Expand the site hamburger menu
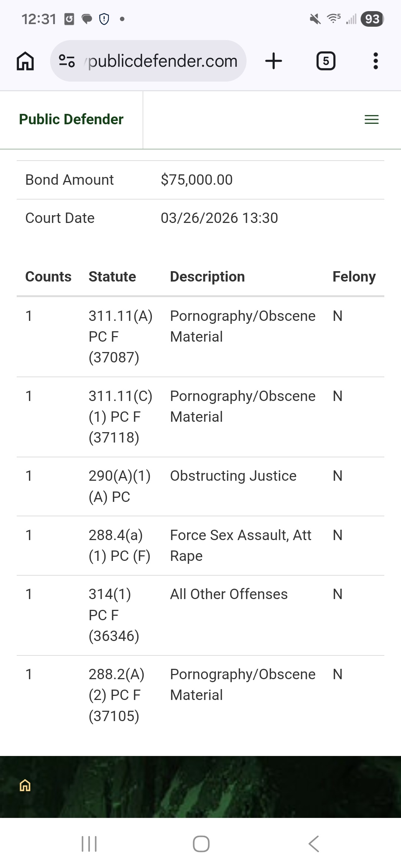This screenshot has width=401, height=868. click(371, 119)
